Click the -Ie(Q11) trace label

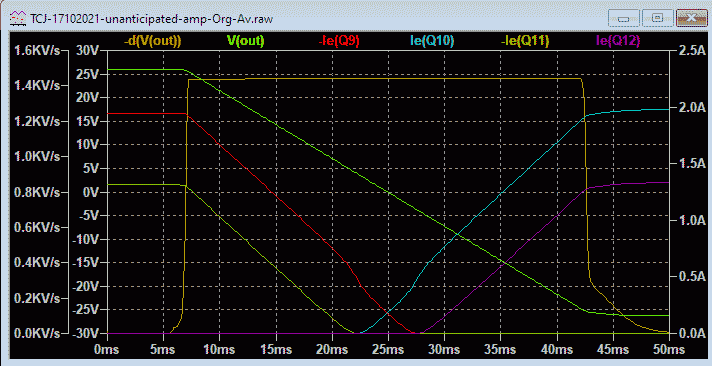point(525,41)
